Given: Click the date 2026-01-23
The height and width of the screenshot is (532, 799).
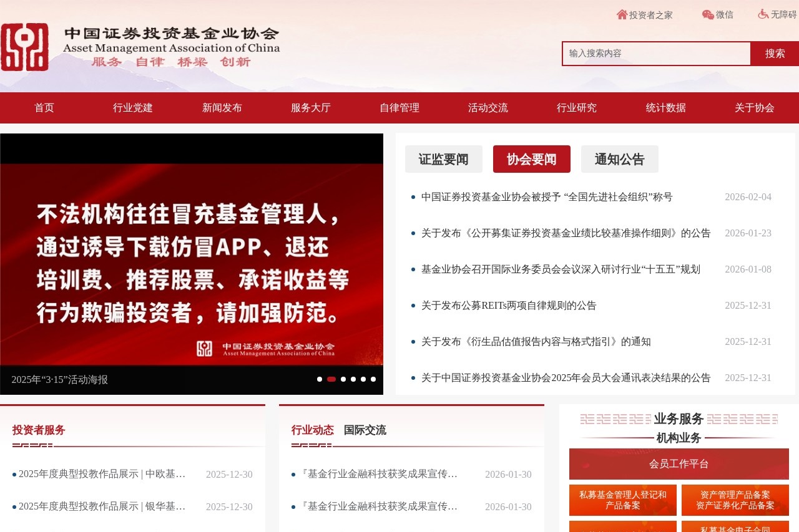Looking at the screenshot, I should tap(748, 233).
